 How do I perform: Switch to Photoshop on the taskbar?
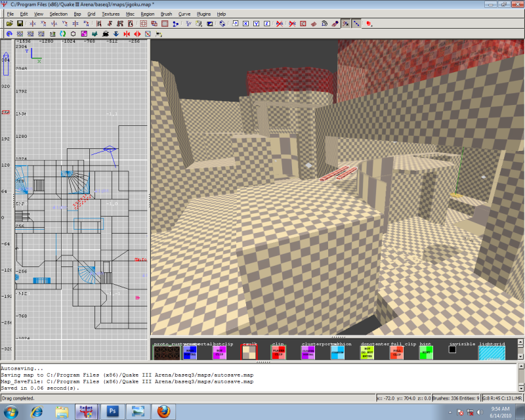pos(112,411)
